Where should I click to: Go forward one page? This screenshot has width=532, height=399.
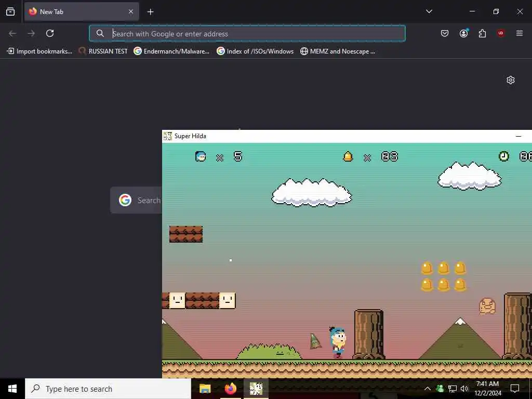(x=31, y=33)
